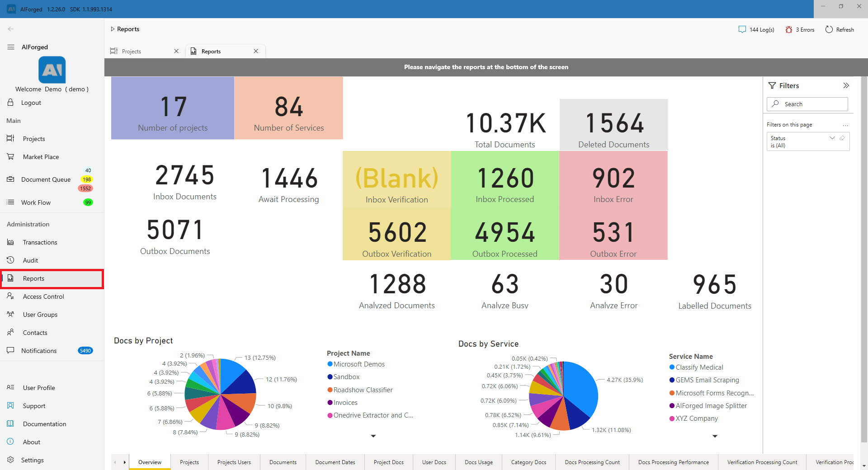The image size is (868, 470).
Task: Select GEMS Email Scraping legend entry
Action: pos(704,380)
